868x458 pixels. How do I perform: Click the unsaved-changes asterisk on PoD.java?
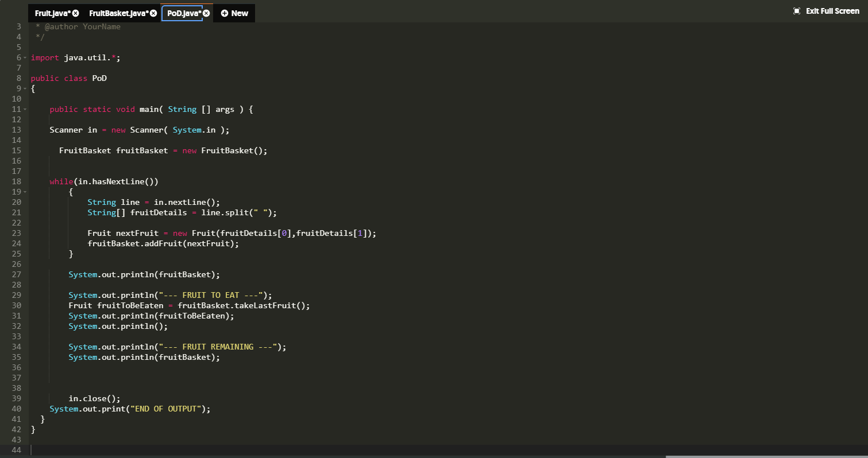pyautogui.click(x=200, y=13)
